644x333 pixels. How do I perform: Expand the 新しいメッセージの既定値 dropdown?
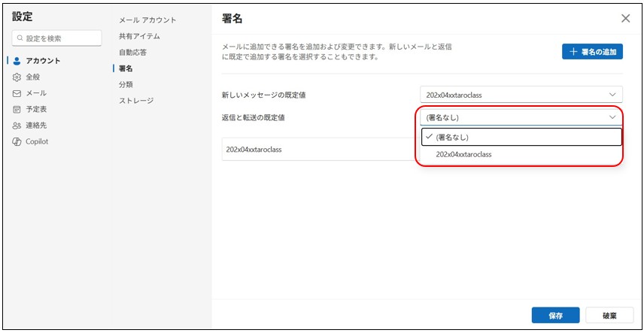(x=521, y=95)
